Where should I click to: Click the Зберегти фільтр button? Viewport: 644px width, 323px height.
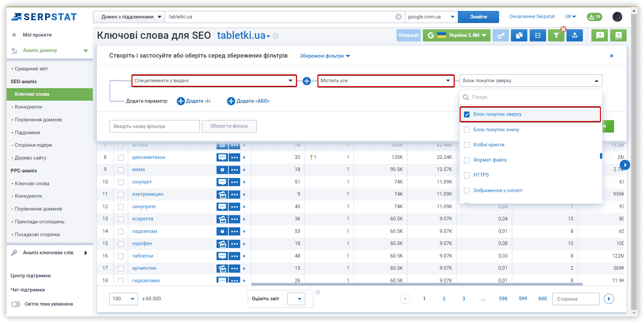point(229,126)
